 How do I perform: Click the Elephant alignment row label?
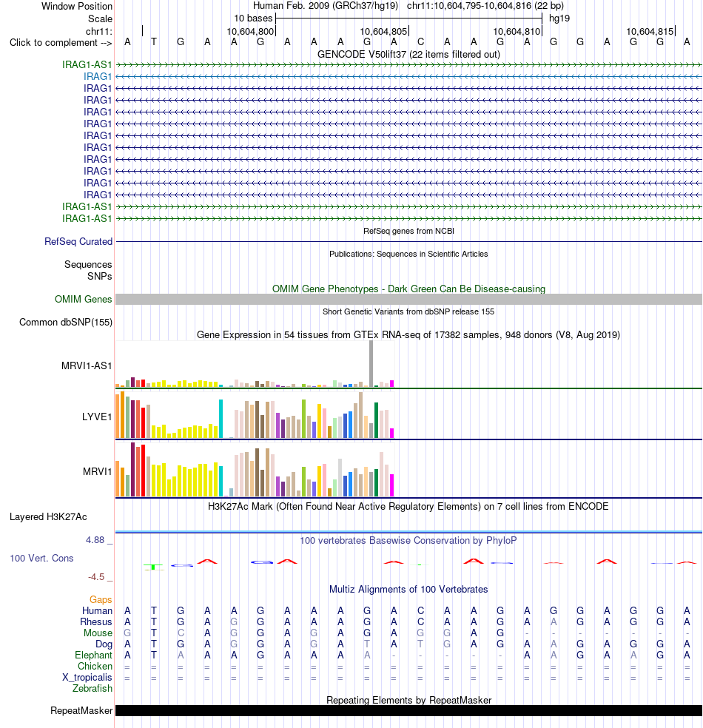[94, 655]
